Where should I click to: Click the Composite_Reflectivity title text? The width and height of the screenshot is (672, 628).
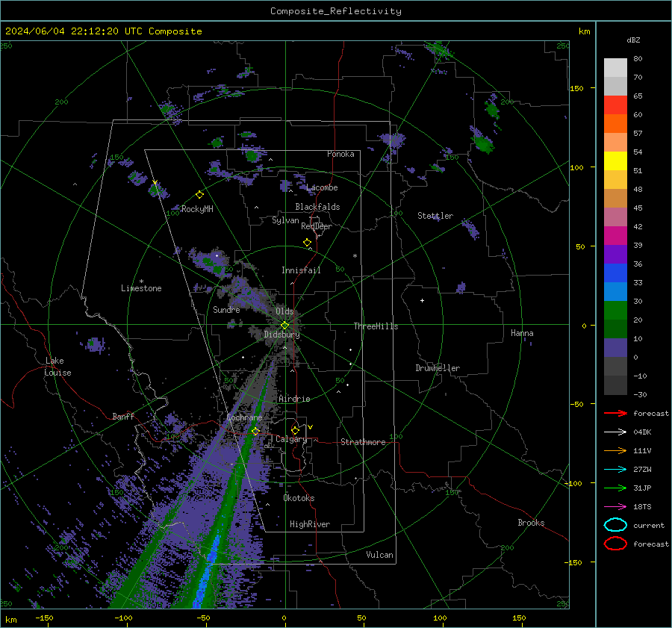click(335, 11)
